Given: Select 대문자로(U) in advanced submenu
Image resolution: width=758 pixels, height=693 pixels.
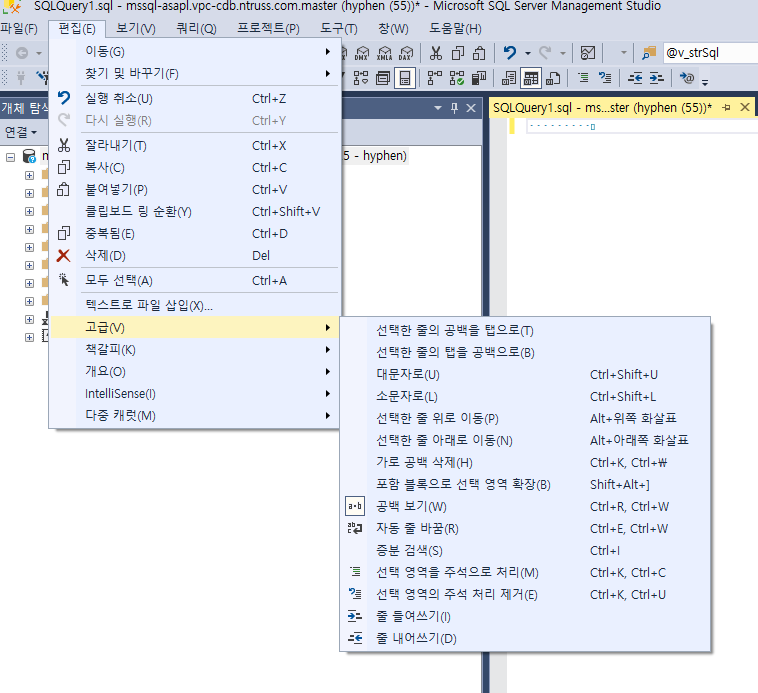Looking at the screenshot, I should (x=525, y=374).
